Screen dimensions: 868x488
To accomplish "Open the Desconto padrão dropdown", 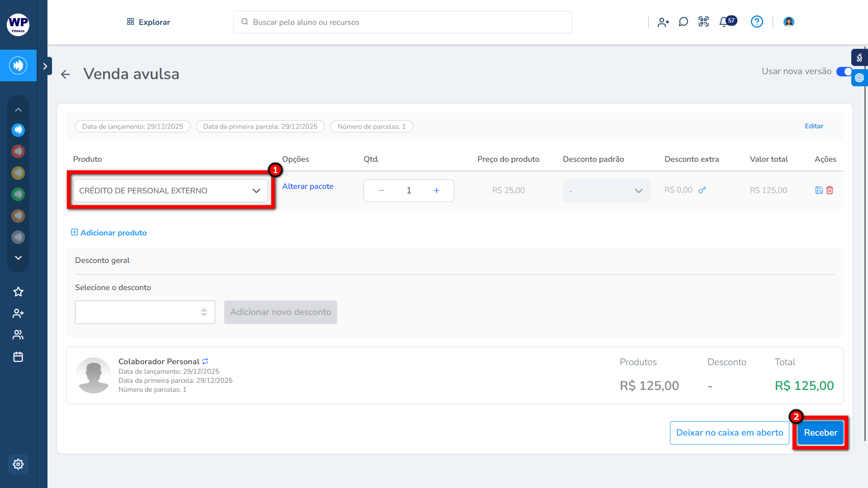I will pyautogui.click(x=606, y=191).
